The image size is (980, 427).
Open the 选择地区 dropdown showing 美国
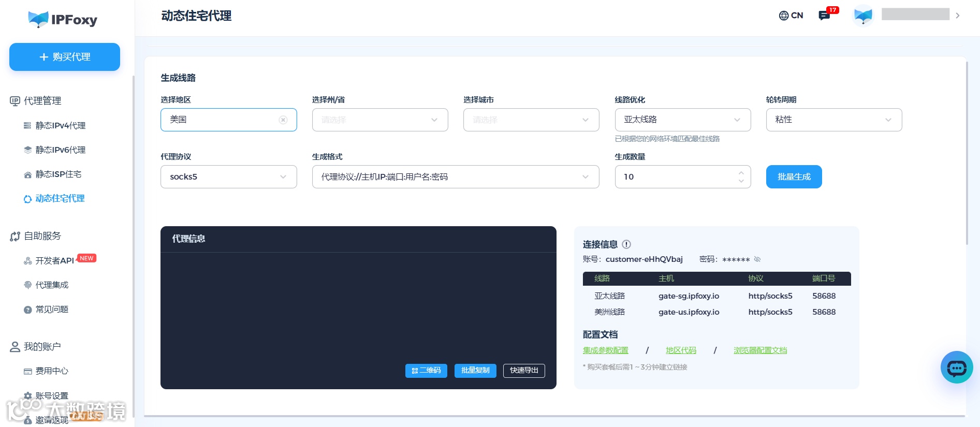(x=228, y=120)
